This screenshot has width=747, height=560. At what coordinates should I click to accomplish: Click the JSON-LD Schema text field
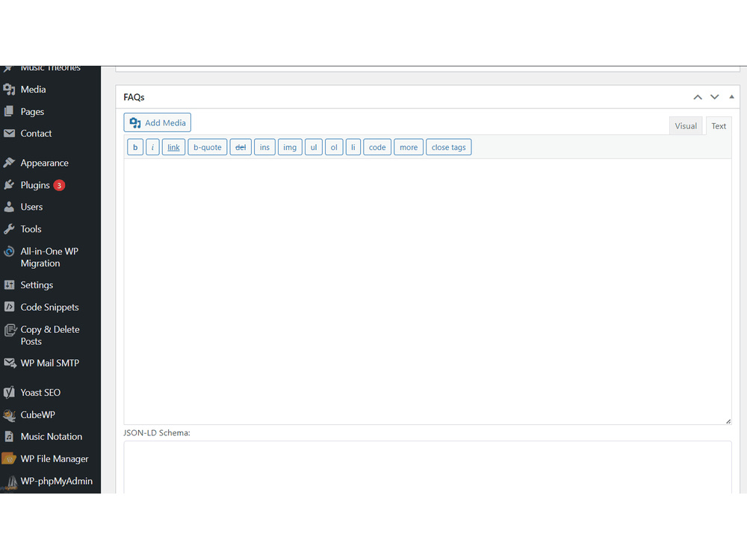point(427,467)
